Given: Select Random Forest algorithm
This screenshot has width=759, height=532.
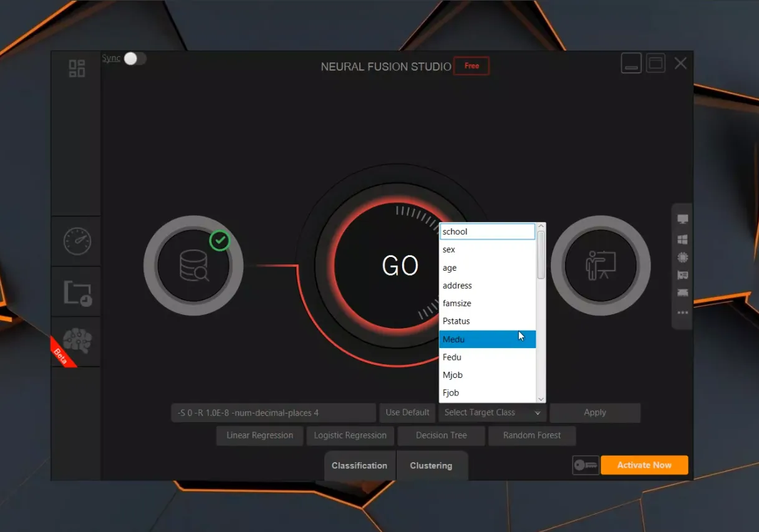Looking at the screenshot, I should (x=532, y=435).
